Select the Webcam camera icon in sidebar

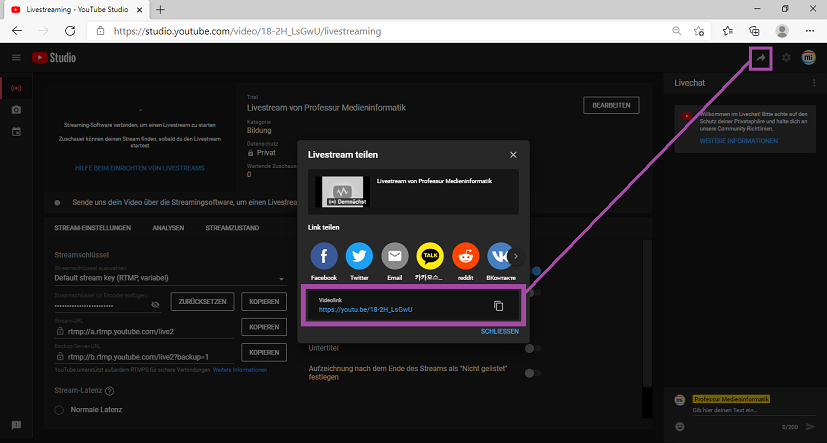[16, 110]
